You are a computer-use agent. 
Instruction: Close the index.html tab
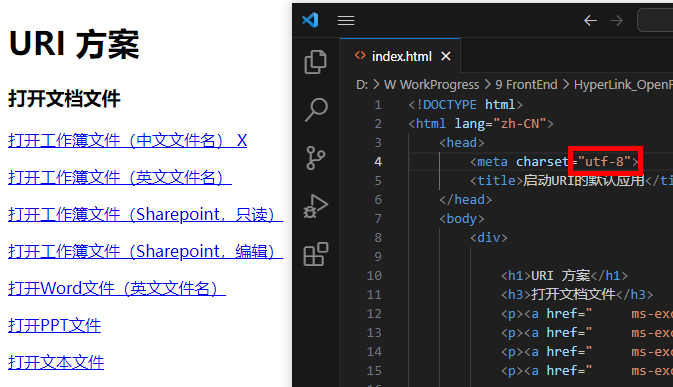pyautogui.click(x=446, y=56)
